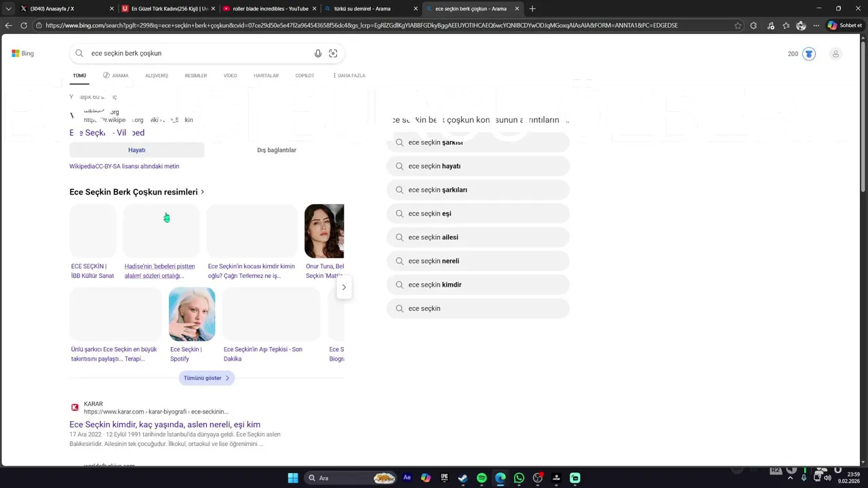
Task: Search suggestion ece seçkin ailesi
Action: [478, 237]
